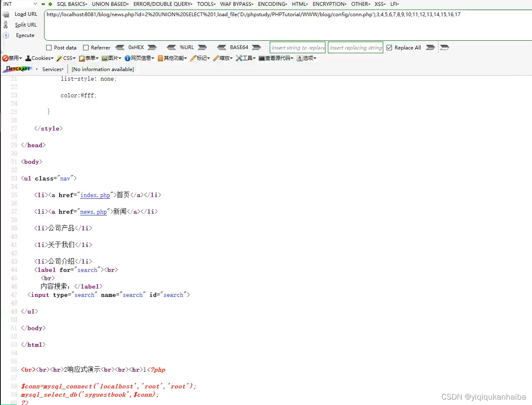532x405 pixels.
Task: Open the 网页信息 (Information) menu
Action: (140, 58)
